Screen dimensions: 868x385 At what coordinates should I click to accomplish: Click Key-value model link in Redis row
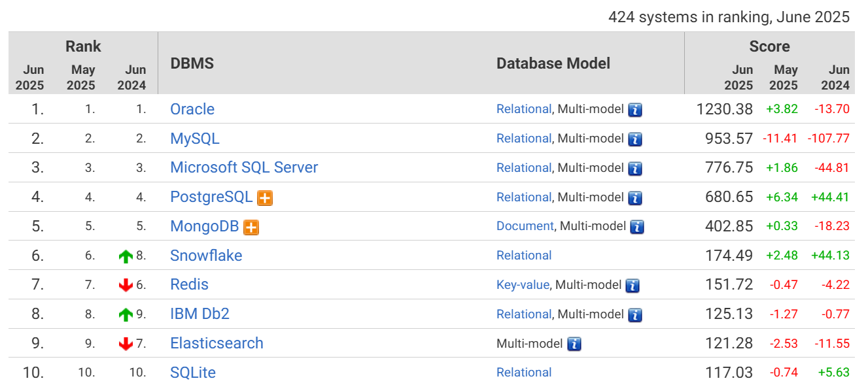pyautogui.click(x=523, y=284)
